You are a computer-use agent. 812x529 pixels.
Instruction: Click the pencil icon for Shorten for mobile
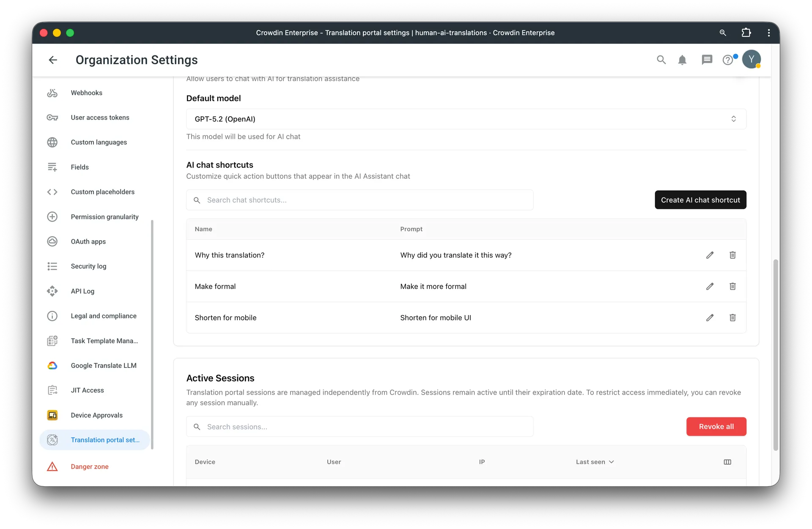tap(710, 318)
